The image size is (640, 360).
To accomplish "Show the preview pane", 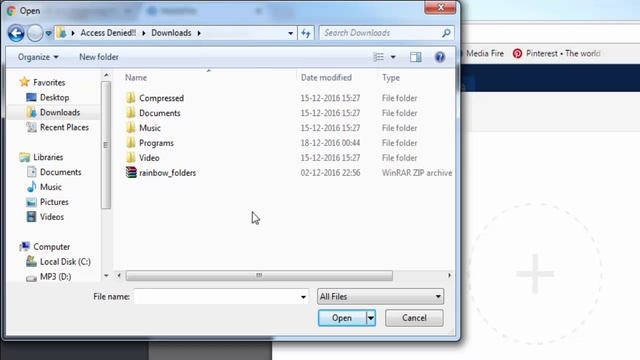I will coord(416,57).
